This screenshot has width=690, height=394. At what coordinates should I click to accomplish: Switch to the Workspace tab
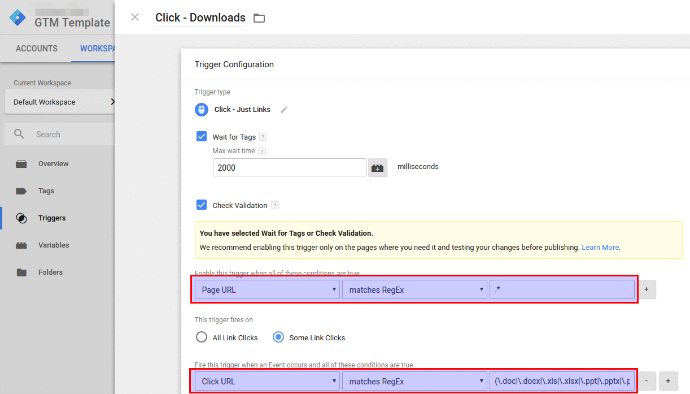[x=97, y=48]
